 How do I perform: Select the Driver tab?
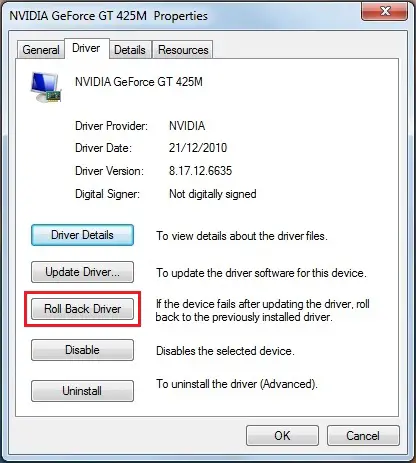pyautogui.click(x=86, y=48)
